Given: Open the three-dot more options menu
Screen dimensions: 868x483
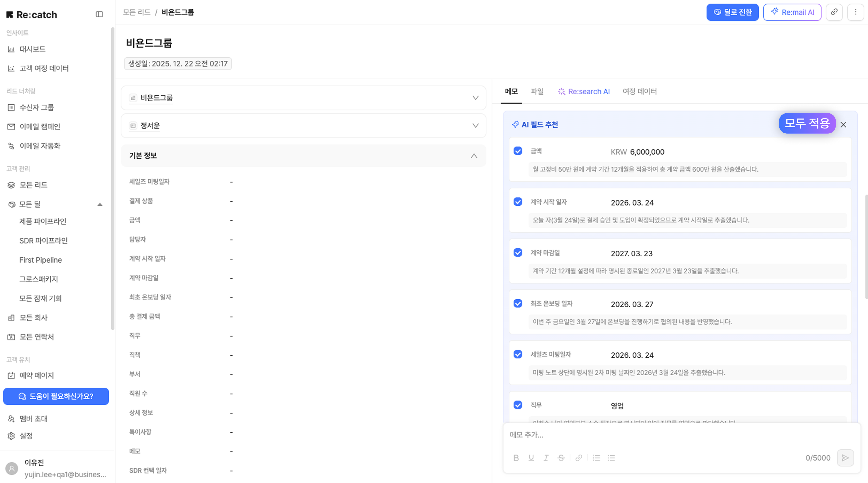Looking at the screenshot, I should coord(856,12).
